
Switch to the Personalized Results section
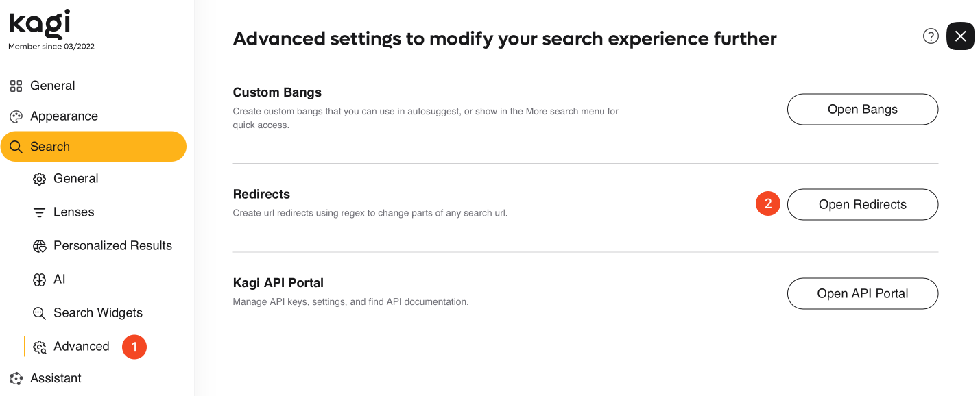tap(112, 245)
